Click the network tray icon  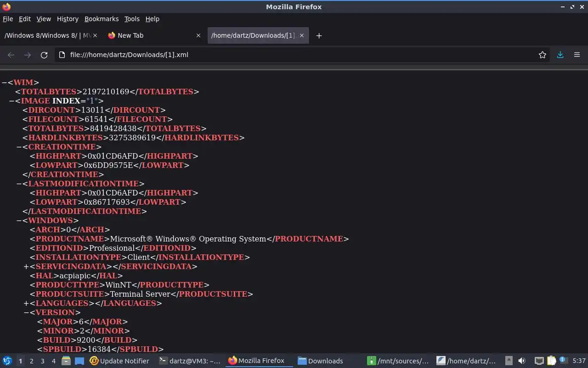539,361
